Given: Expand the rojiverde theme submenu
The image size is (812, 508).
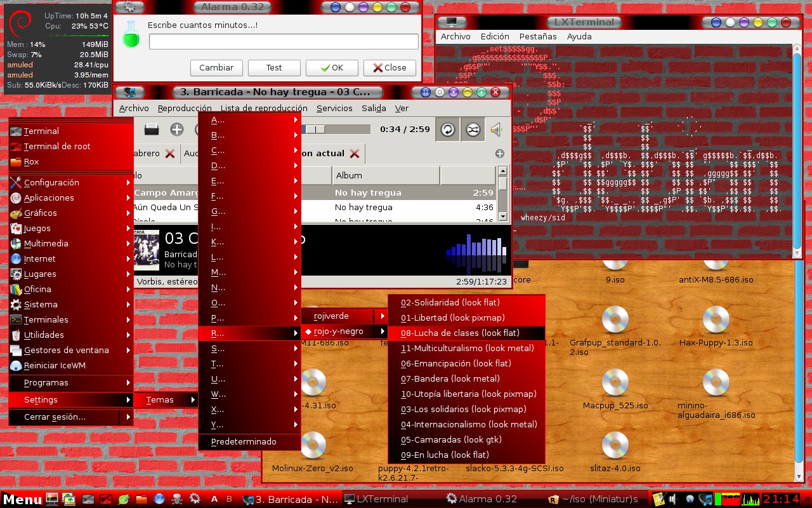Looking at the screenshot, I should [344, 316].
